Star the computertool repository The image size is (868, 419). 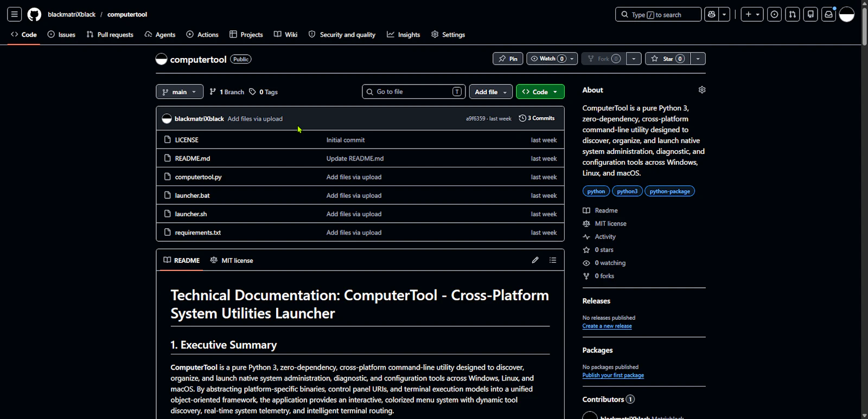pyautogui.click(x=668, y=59)
